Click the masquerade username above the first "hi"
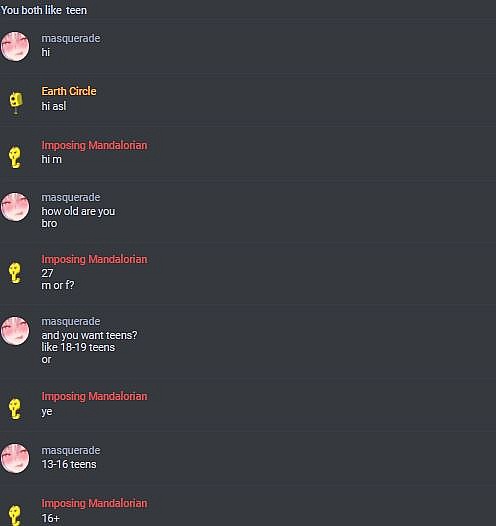496x526 pixels. click(x=71, y=38)
